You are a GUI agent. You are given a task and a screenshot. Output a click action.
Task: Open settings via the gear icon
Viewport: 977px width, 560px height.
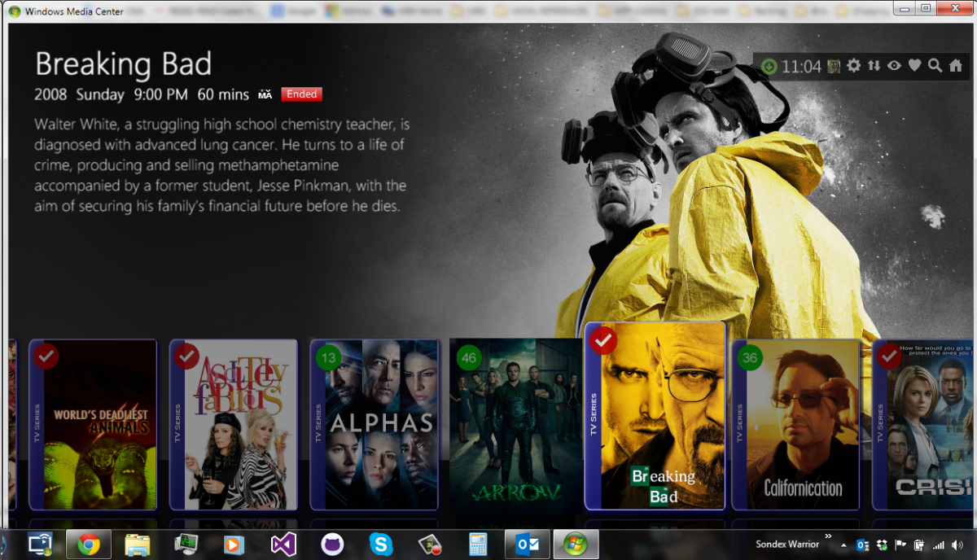[x=853, y=66]
